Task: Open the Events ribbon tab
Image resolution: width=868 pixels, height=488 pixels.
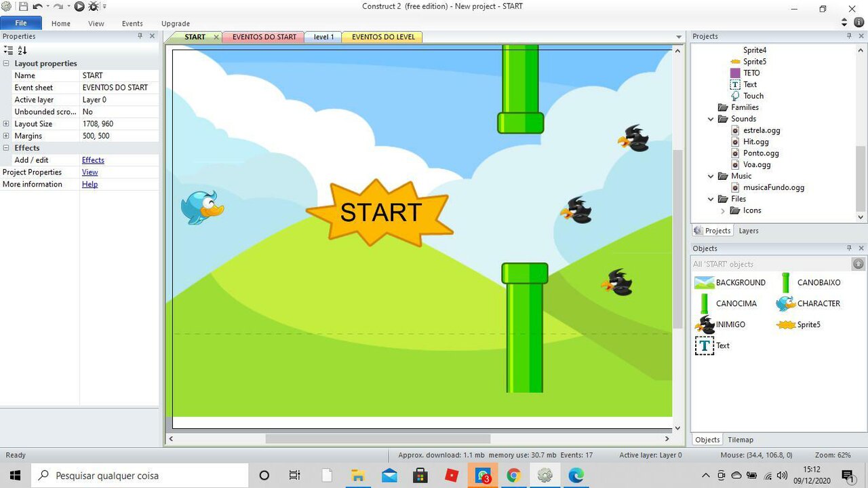Action: [132, 23]
